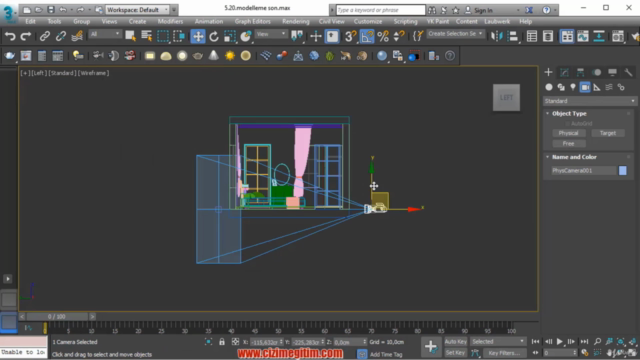Screen dimensions: 640x360
Task: Toggle Spinner Snap
Action: click(399, 36)
